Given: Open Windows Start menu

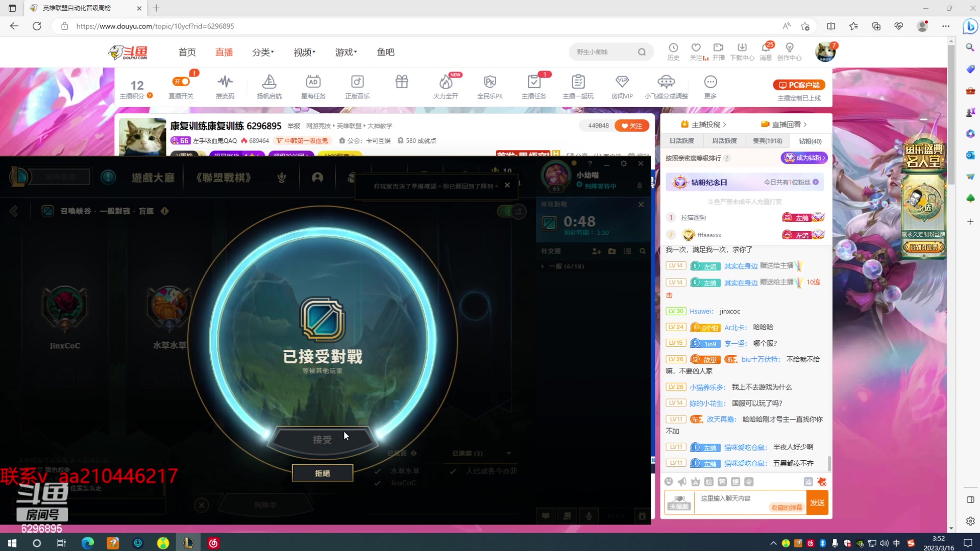Looking at the screenshot, I should tap(12, 543).
